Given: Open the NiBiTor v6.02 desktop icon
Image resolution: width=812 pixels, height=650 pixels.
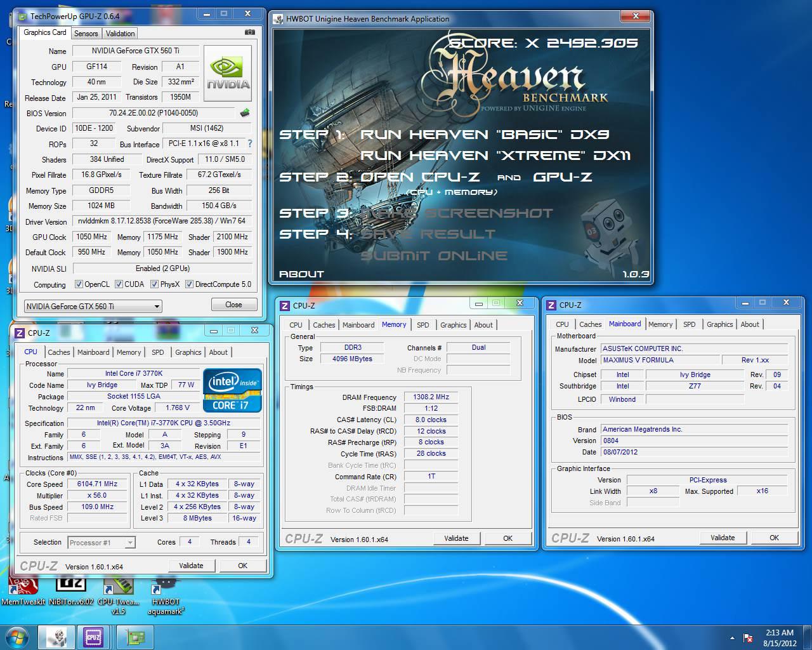Looking at the screenshot, I should pyautogui.click(x=71, y=591).
